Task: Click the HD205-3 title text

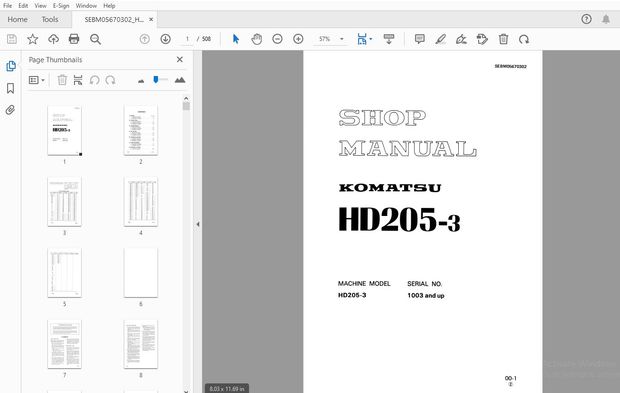Action: 399,219
